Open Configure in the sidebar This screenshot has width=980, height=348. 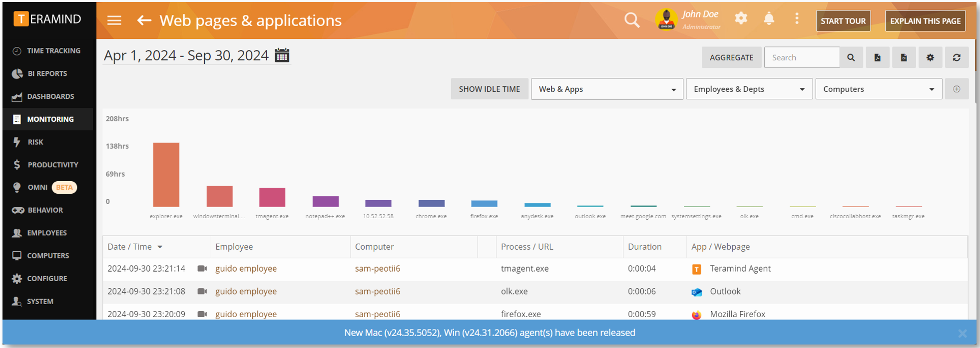coord(48,279)
